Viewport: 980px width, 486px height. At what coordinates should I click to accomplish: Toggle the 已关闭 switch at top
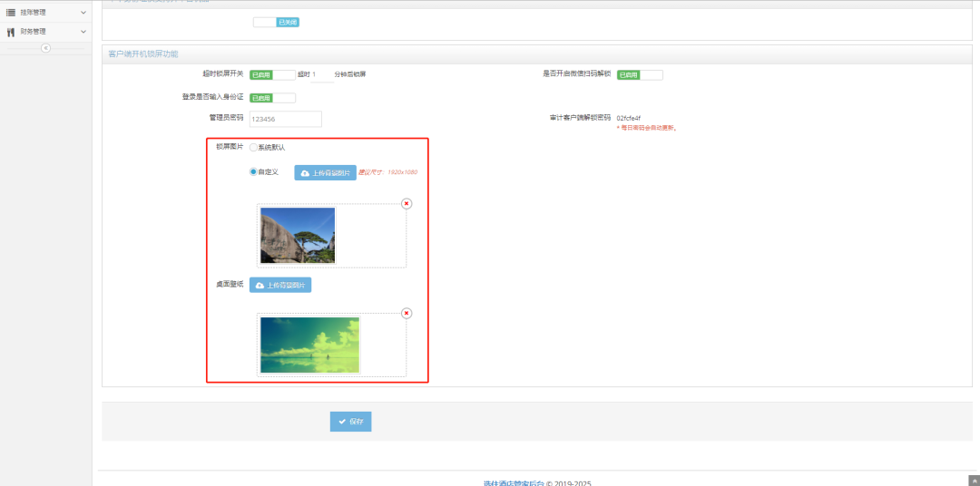coord(276,22)
